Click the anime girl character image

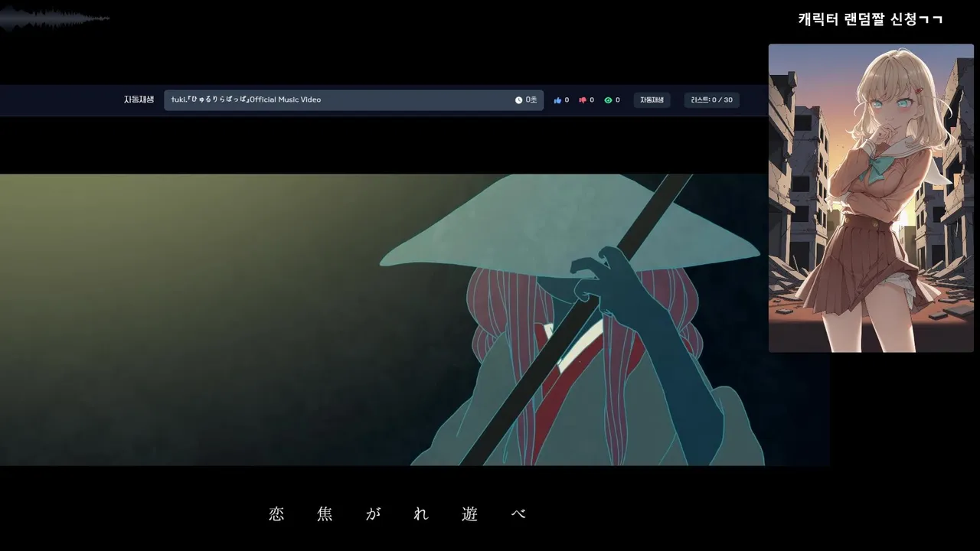pyautogui.click(x=871, y=198)
